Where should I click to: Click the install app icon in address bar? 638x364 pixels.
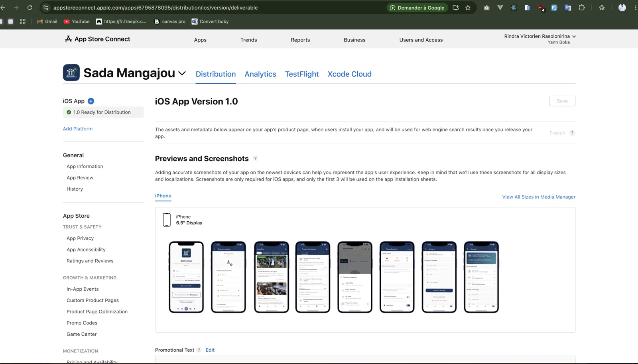[x=455, y=8]
